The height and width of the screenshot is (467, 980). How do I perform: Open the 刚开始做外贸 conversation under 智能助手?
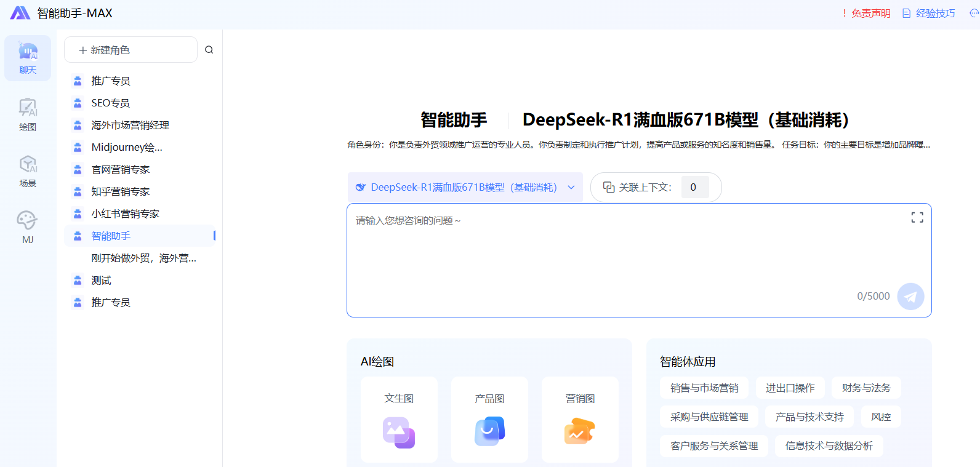point(143,258)
